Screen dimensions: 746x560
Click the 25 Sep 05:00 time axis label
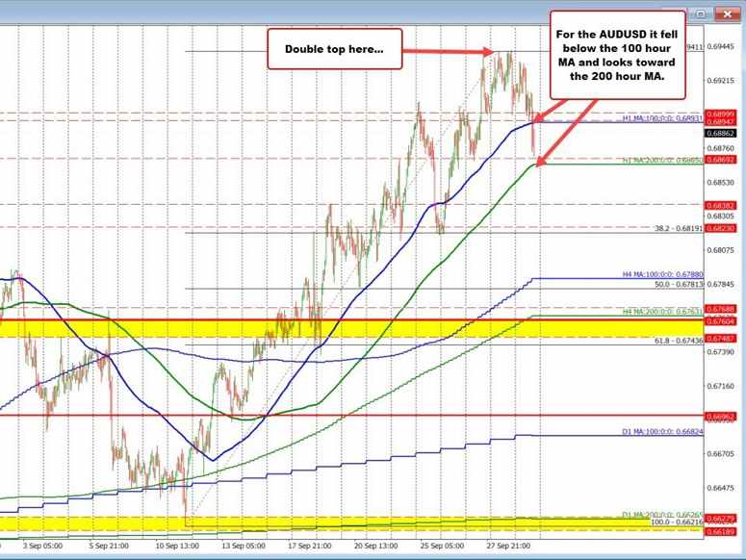pos(442,546)
